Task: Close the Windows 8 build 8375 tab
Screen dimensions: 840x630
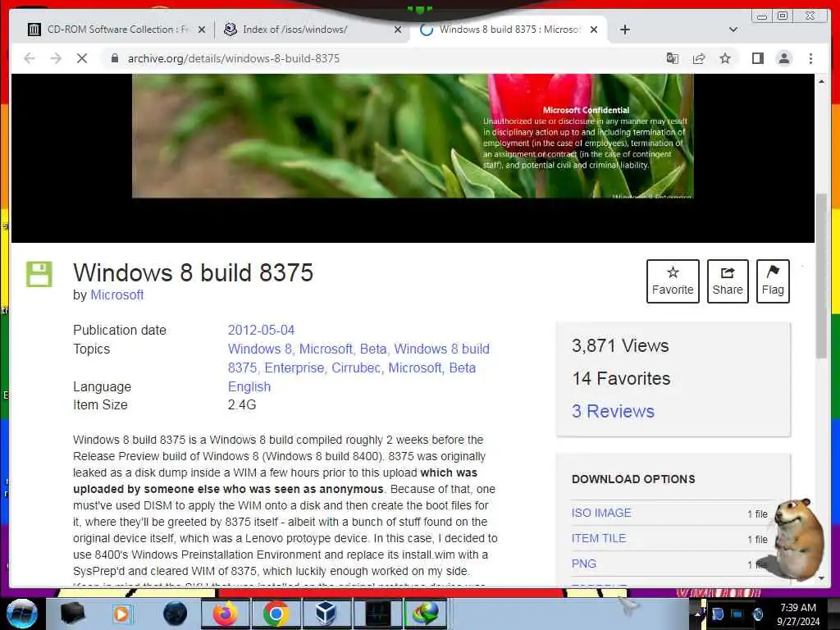Action: [594, 30]
